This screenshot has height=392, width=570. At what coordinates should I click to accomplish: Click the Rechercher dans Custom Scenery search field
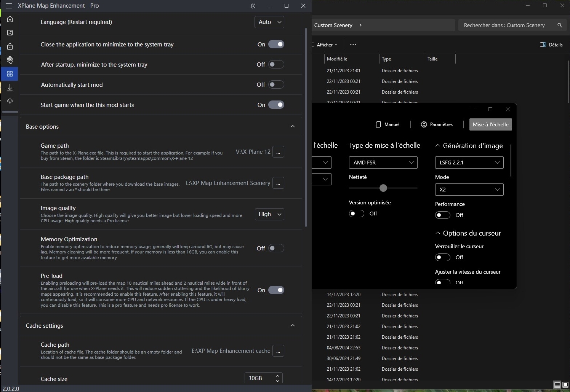click(504, 25)
